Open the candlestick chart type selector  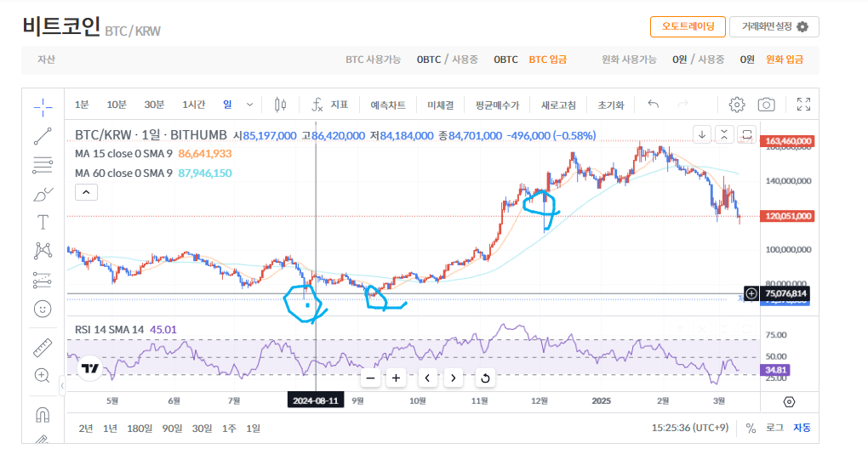281,105
